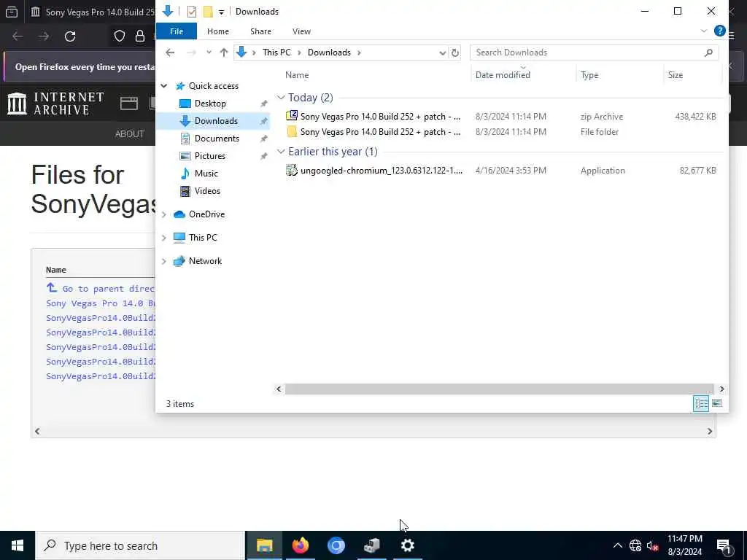
Task: Collapse the Earlier this year (1) group
Action: pyautogui.click(x=281, y=152)
